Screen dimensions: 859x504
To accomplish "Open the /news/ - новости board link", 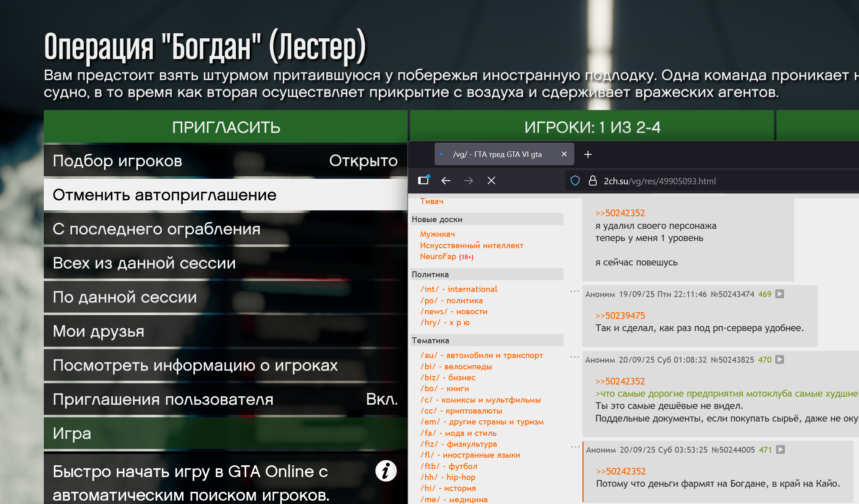I will point(454,311).
